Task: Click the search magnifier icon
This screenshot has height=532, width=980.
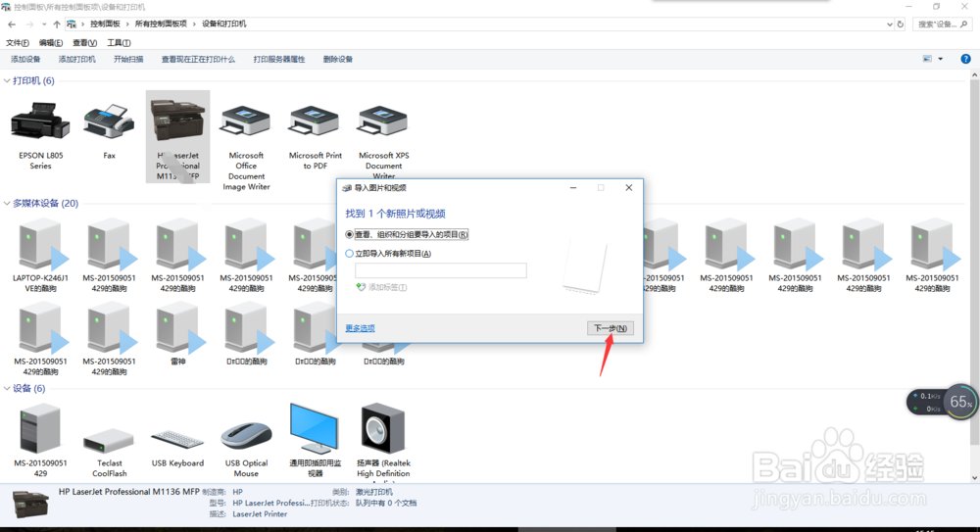Action: click(x=964, y=24)
